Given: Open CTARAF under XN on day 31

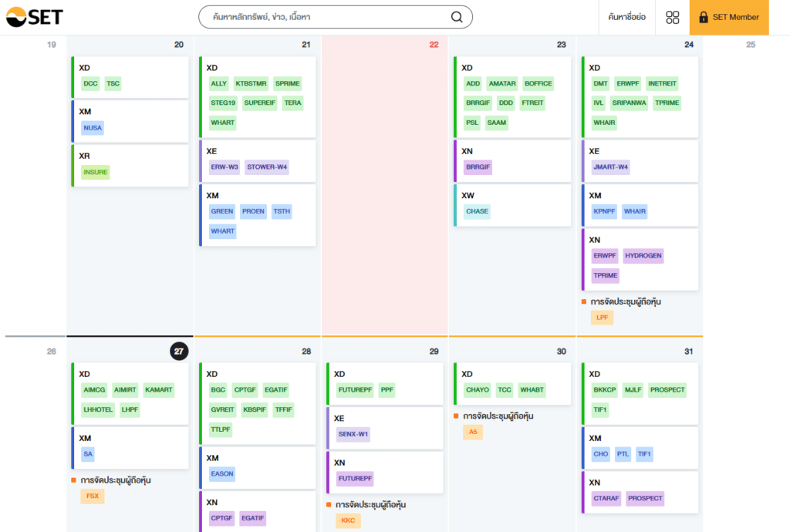Looking at the screenshot, I should 606,498.
